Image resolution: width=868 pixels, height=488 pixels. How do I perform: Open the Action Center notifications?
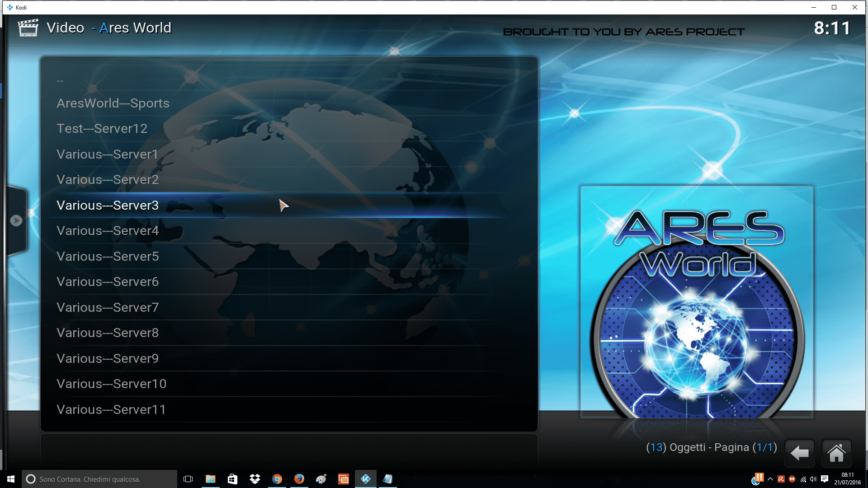coord(825,479)
